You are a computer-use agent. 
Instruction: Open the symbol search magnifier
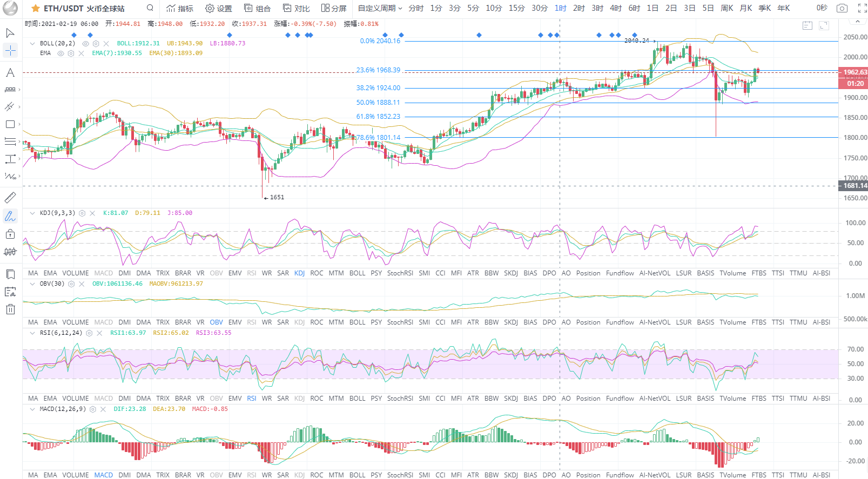point(150,8)
